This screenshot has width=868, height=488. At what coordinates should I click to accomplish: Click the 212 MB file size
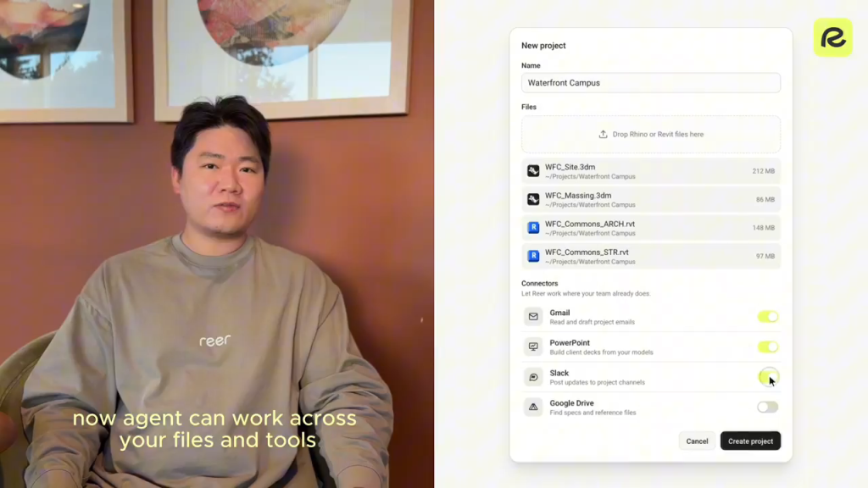[x=764, y=171]
